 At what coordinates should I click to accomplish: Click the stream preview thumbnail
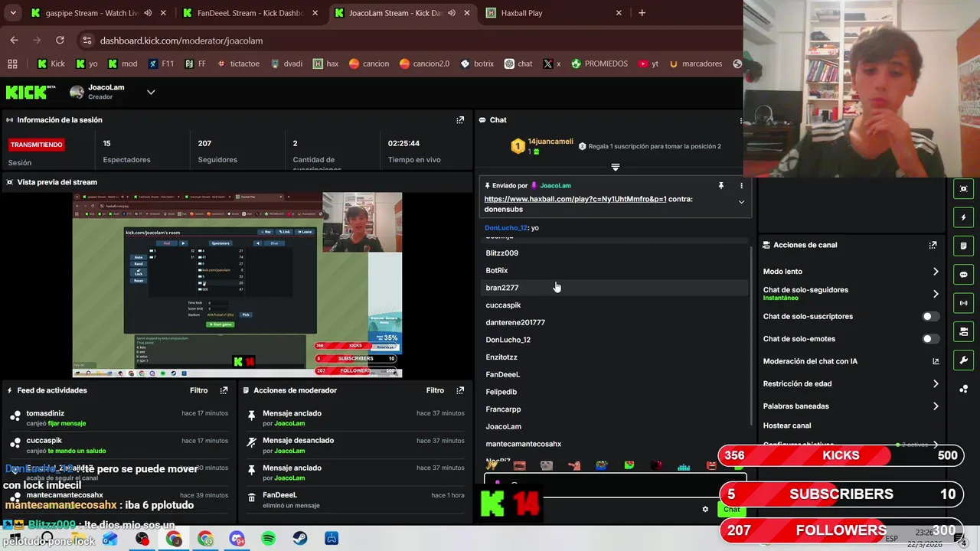point(237,285)
